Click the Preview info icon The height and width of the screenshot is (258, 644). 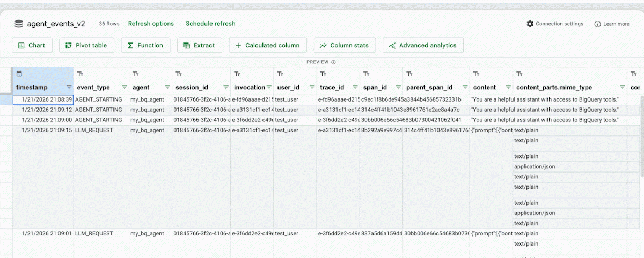(333, 62)
